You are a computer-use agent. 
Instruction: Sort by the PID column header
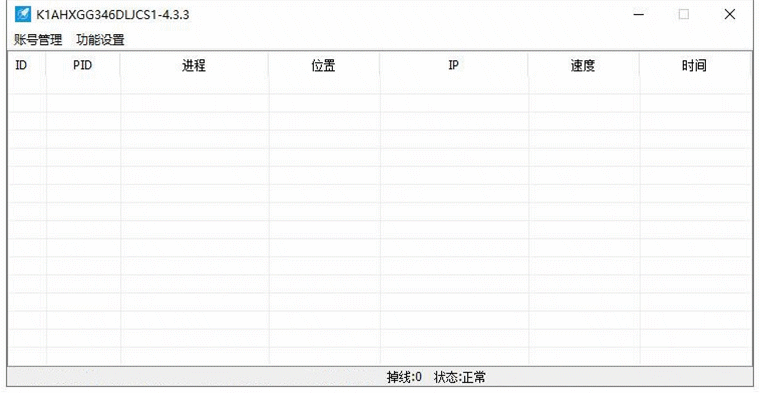pos(83,65)
